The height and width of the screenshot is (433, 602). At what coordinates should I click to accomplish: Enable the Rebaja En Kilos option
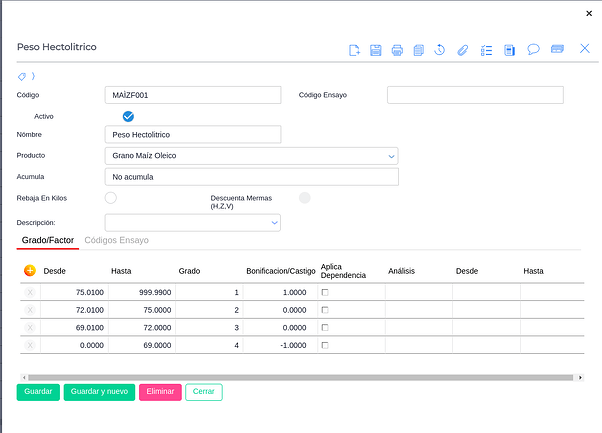pos(111,198)
